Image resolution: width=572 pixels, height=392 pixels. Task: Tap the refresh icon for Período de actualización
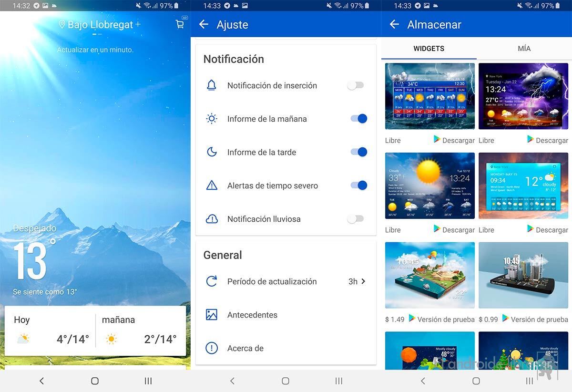click(211, 281)
